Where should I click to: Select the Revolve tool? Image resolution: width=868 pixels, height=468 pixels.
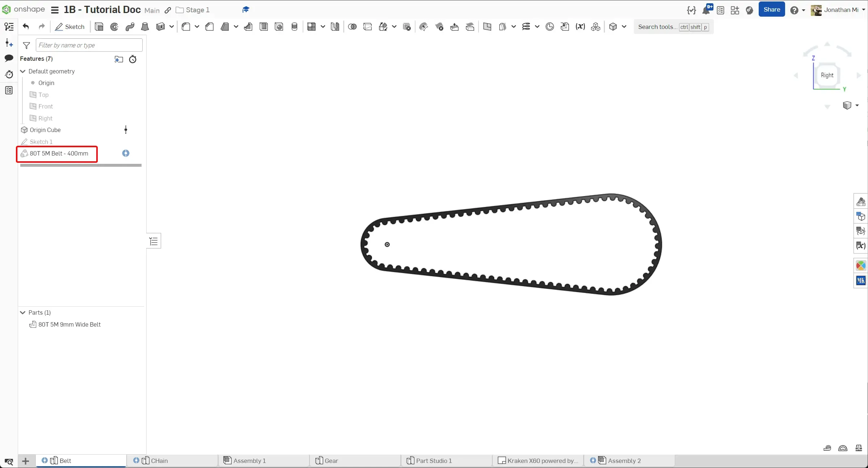[x=114, y=26]
